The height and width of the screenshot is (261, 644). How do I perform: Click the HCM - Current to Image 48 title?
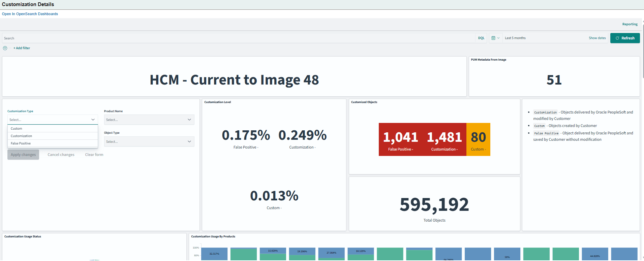point(234,80)
